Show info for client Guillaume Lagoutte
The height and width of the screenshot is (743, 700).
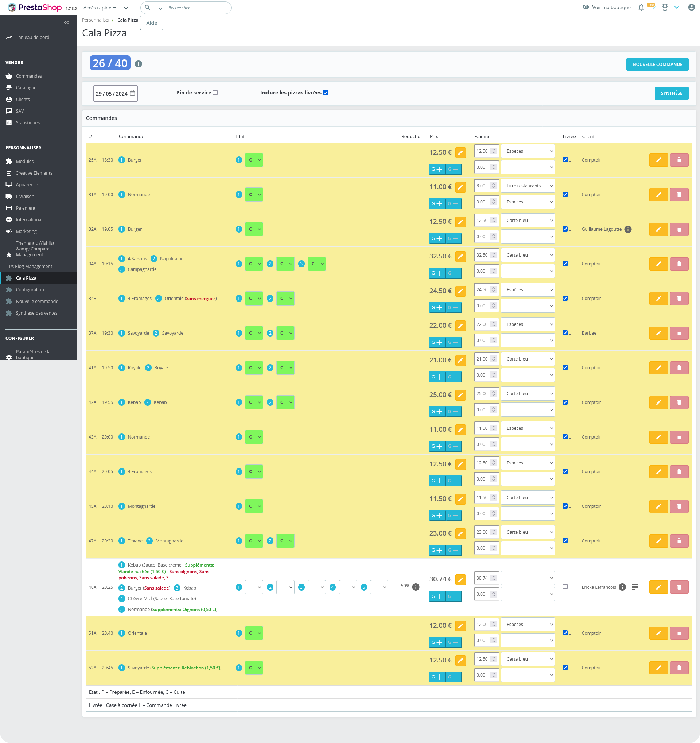coord(628,229)
